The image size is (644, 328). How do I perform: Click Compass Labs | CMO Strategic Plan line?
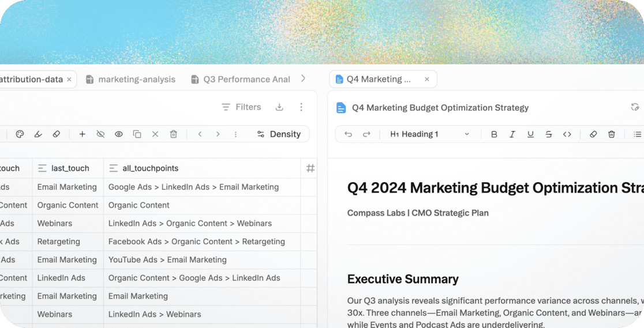click(418, 213)
